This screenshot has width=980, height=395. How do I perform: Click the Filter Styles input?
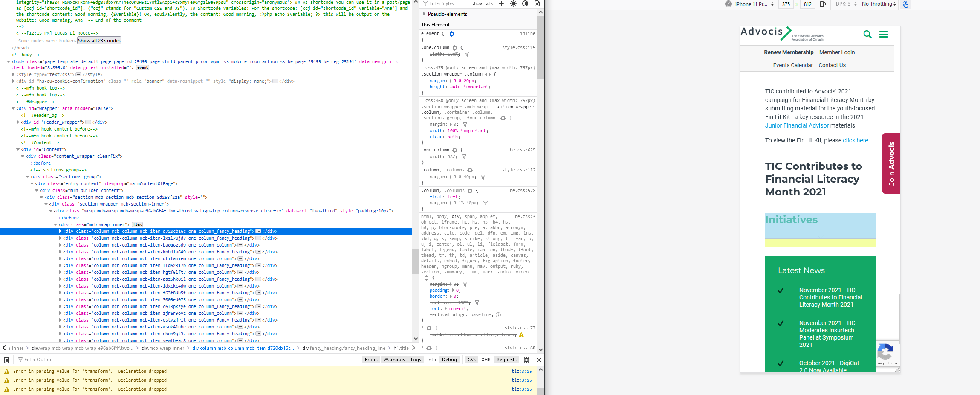445,3
